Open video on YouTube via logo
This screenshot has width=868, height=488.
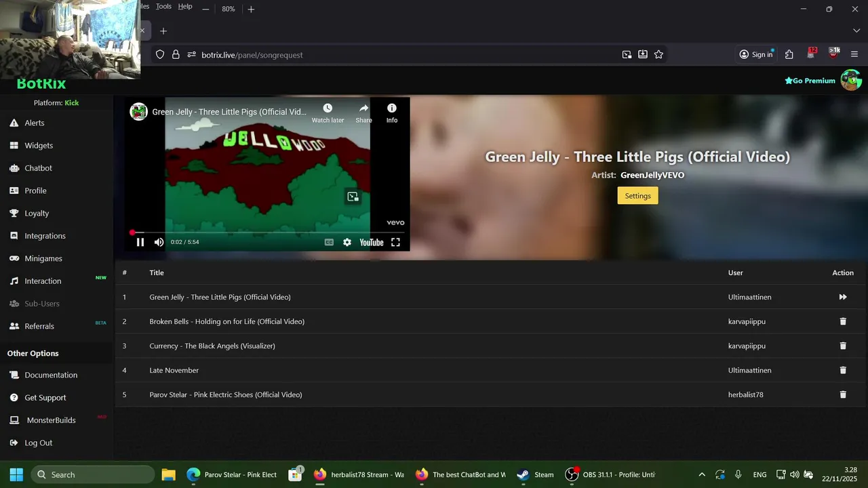(x=372, y=242)
